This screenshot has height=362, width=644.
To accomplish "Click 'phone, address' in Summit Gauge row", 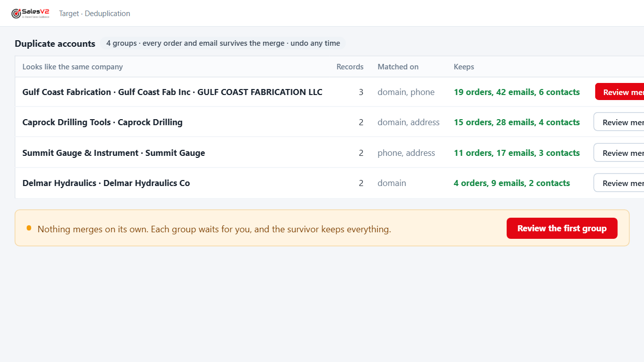I will pyautogui.click(x=406, y=153).
